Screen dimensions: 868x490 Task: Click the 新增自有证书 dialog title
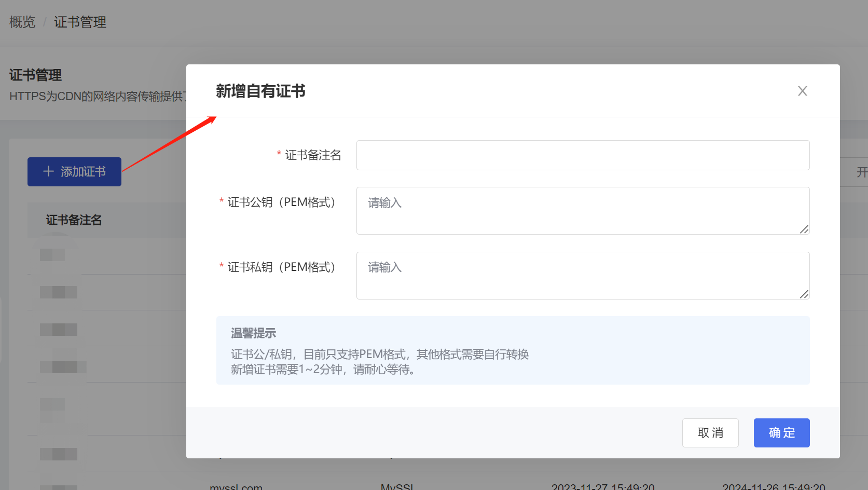[x=260, y=91]
